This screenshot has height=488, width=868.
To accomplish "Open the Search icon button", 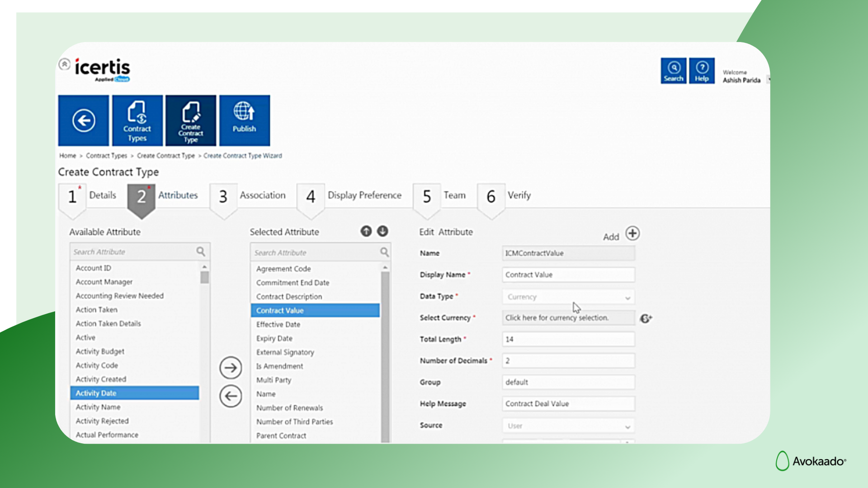I will pyautogui.click(x=674, y=70).
